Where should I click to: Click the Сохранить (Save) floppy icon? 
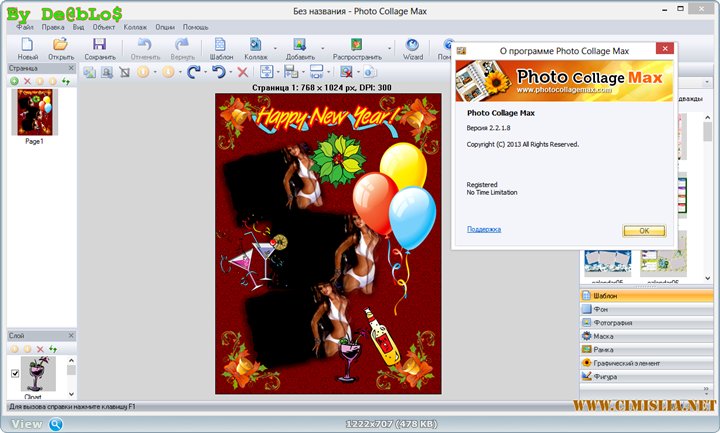(x=99, y=45)
